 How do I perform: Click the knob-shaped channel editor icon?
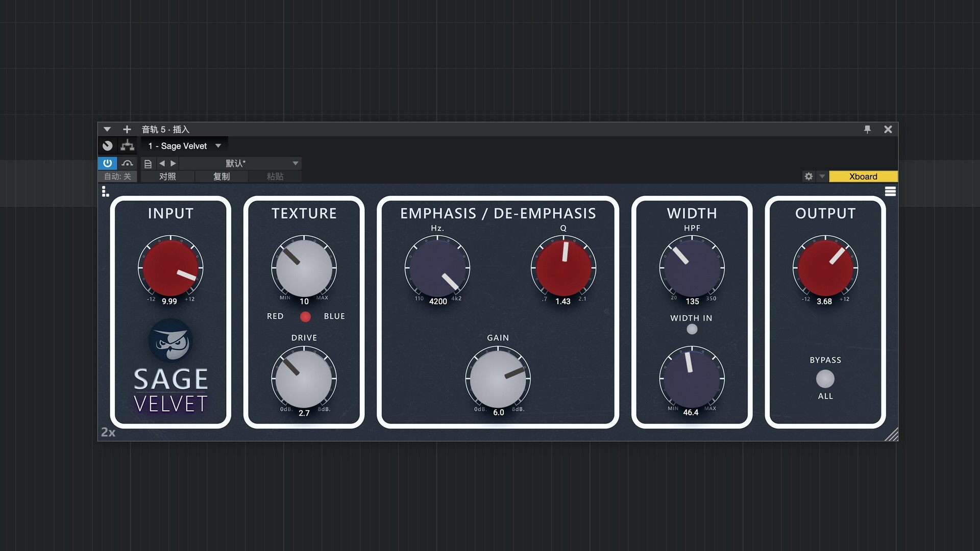107,146
